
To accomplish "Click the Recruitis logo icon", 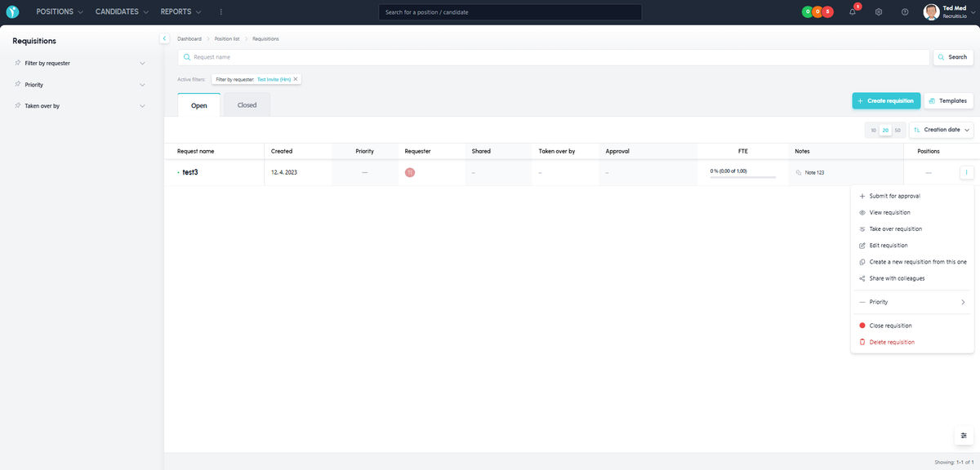I will point(12,12).
